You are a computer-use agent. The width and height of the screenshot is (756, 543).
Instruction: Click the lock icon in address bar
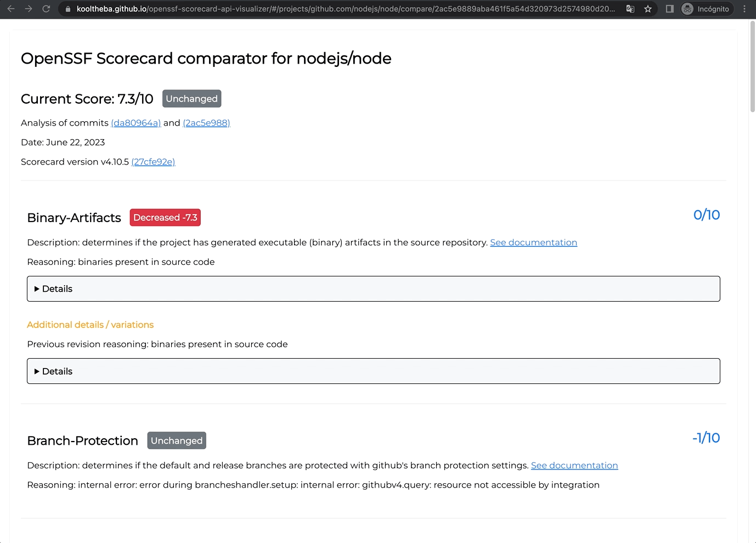(x=68, y=9)
